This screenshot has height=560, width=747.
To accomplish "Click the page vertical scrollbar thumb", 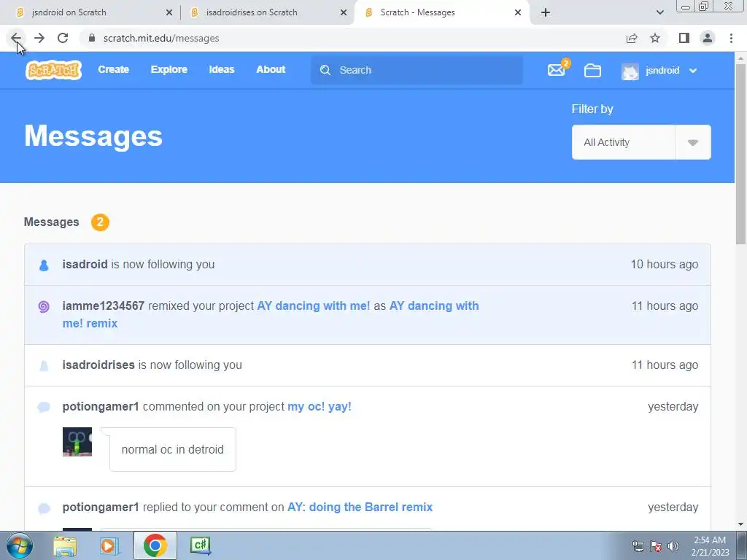I will [x=741, y=155].
